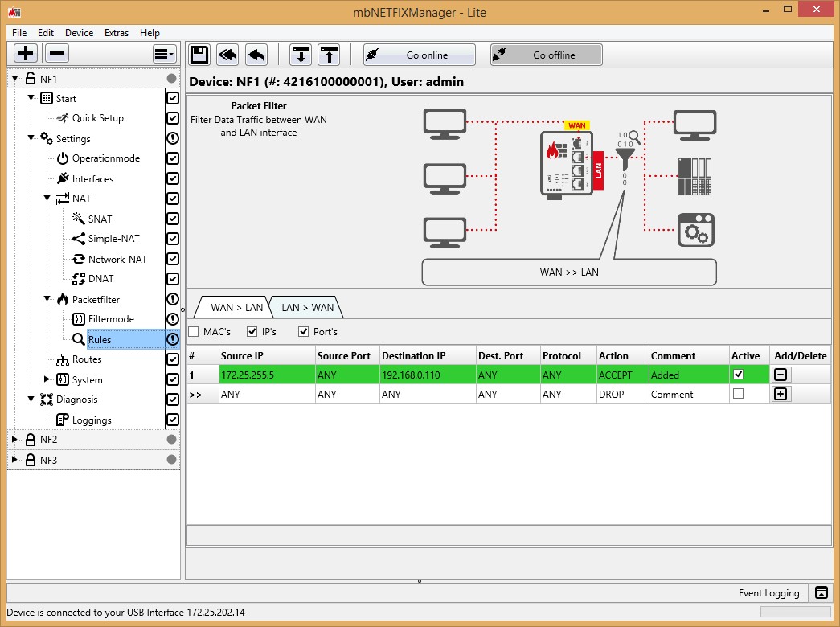Delete rule 1 with the minus icon
Screen dimensions: 840x627
(780, 375)
